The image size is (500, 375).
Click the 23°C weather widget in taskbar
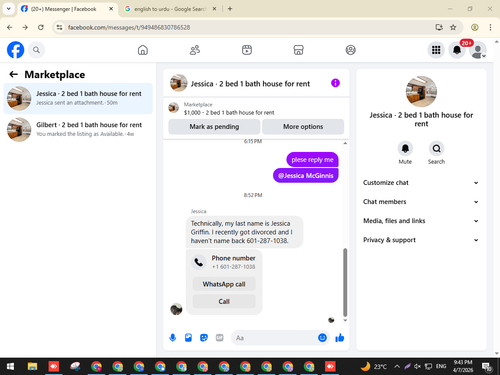374,367
